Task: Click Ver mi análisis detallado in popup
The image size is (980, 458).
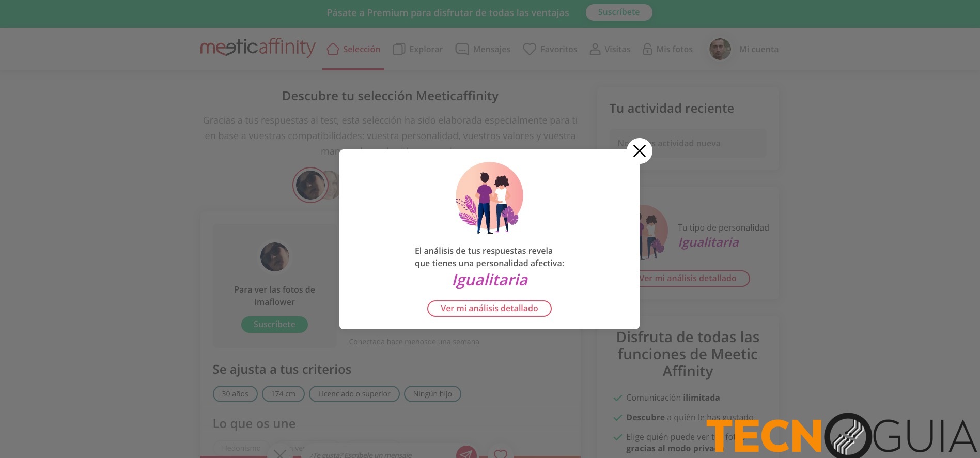Action: [489, 309]
